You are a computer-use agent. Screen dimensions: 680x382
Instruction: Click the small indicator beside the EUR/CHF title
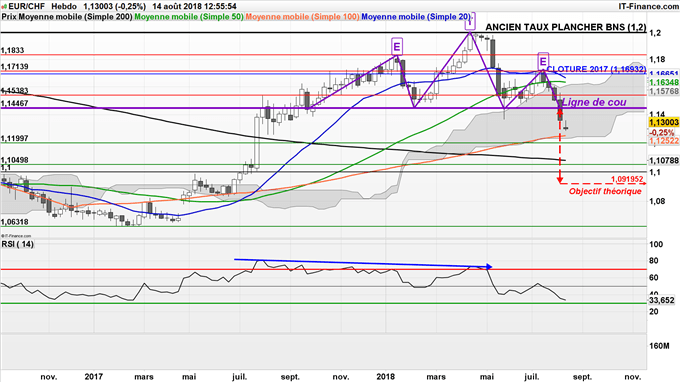[x=4, y=7]
